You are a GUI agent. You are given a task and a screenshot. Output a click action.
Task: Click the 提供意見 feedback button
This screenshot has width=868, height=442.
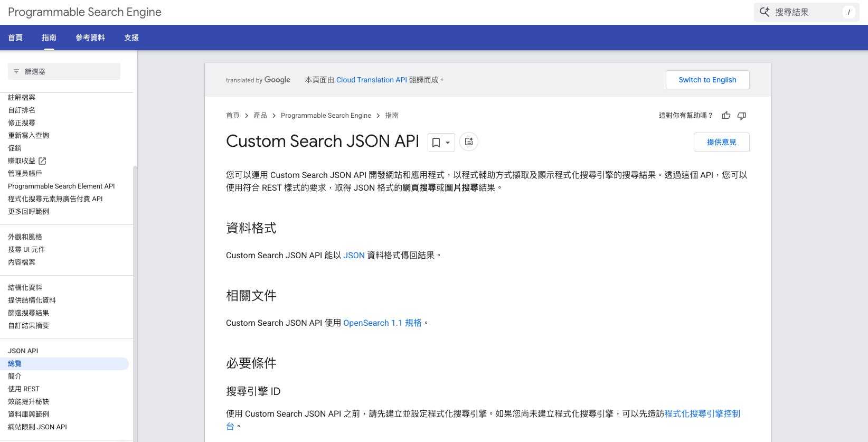tap(721, 142)
